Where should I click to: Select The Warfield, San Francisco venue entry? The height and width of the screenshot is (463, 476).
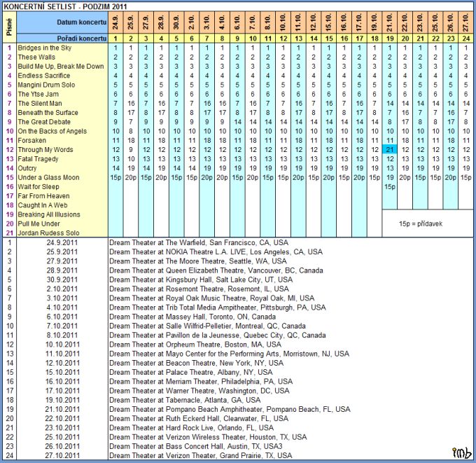click(199, 242)
